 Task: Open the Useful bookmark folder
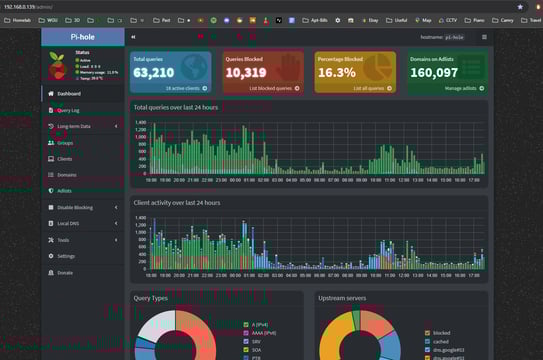(397, 20)
